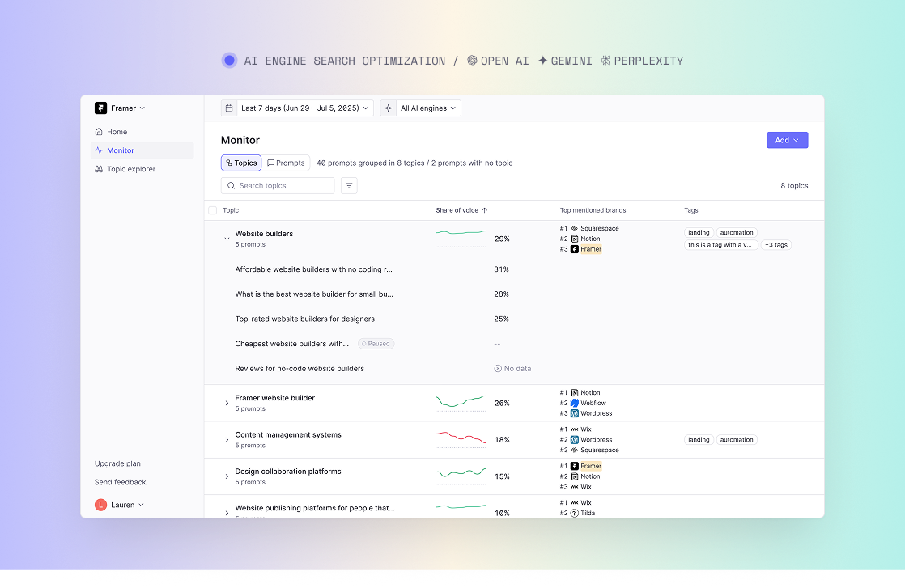Click Lauren's red avatar icon
The height and width of the screenshot is (588, 905).
pos(100,505)
